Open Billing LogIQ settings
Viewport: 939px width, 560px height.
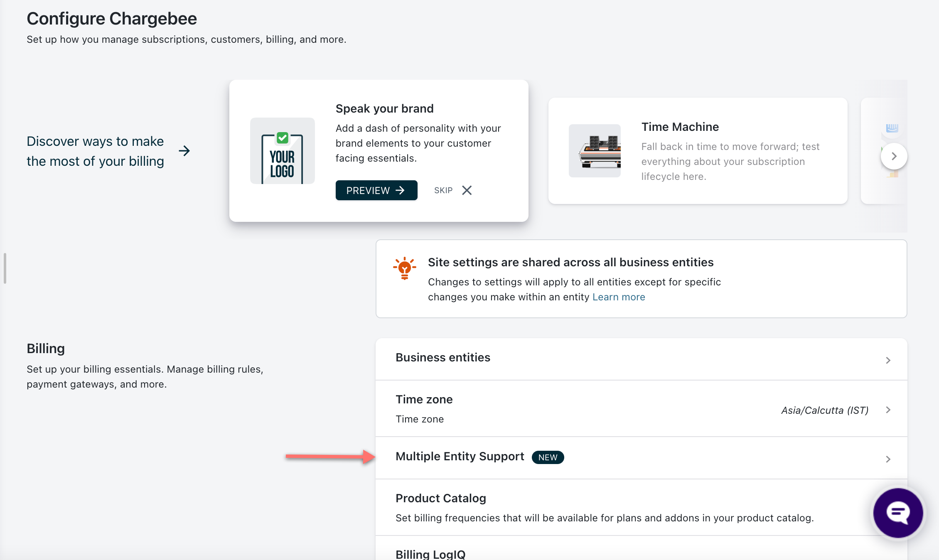tap(642, 548)
